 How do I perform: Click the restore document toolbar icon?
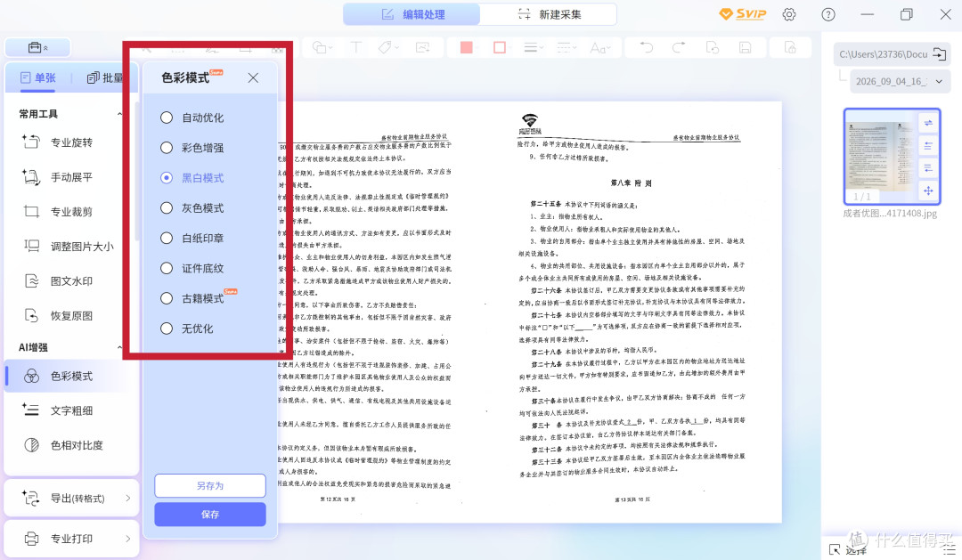pos(713,48)
